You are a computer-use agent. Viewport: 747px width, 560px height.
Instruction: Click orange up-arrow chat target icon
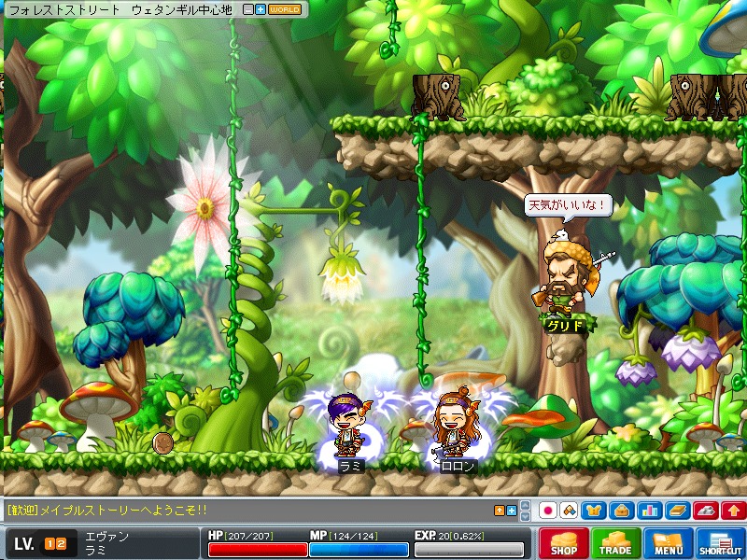tap(500, 511)
